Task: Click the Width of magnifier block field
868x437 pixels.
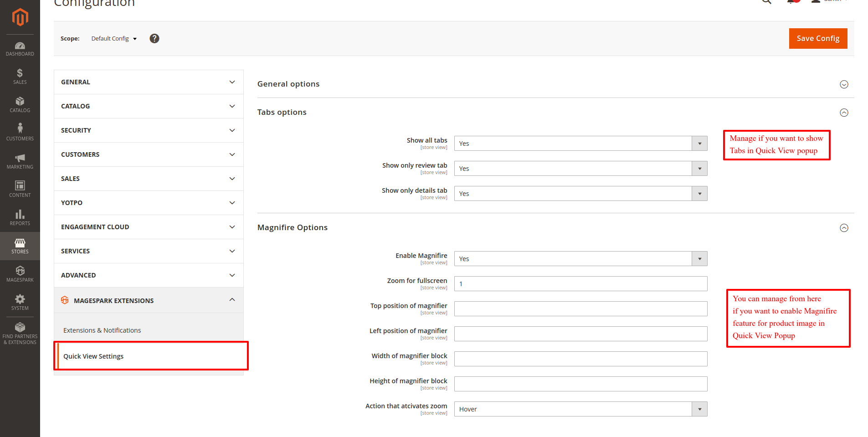Action: click(x=580, y=359)
